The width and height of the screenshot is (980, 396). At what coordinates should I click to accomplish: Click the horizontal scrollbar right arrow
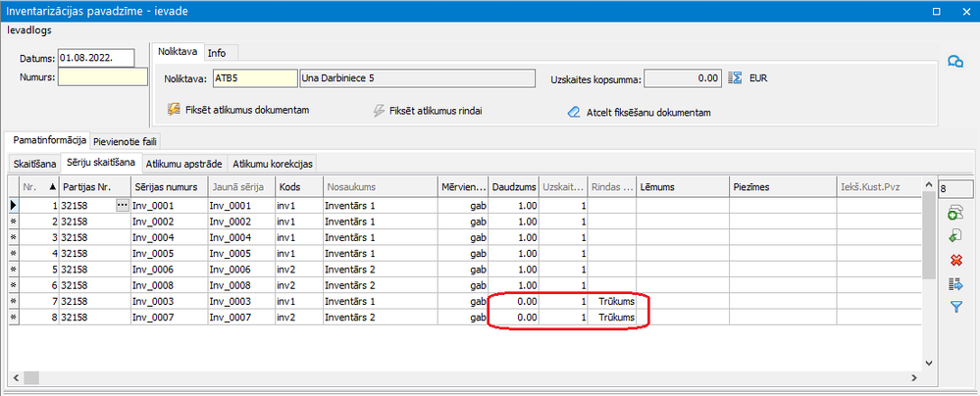915,377
